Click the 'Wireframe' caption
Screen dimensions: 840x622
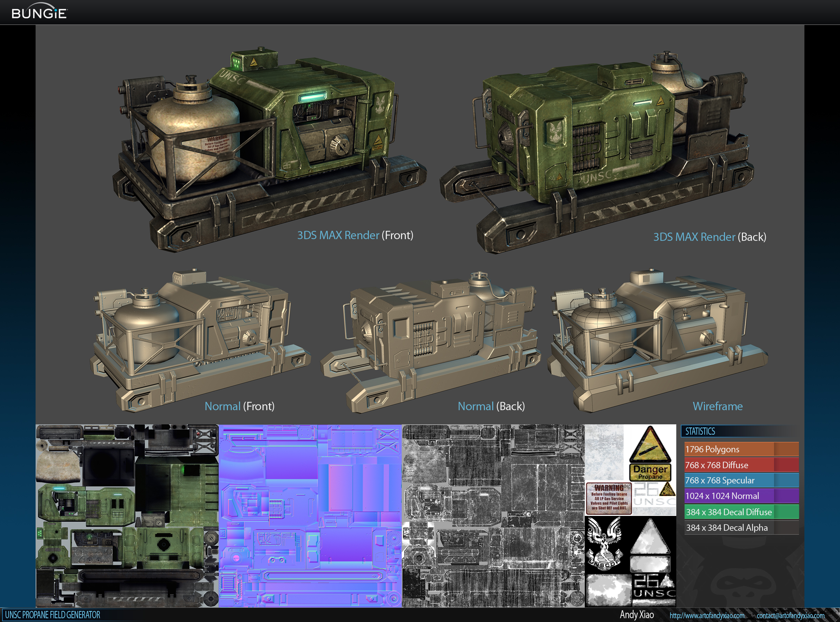coord(717,406)
